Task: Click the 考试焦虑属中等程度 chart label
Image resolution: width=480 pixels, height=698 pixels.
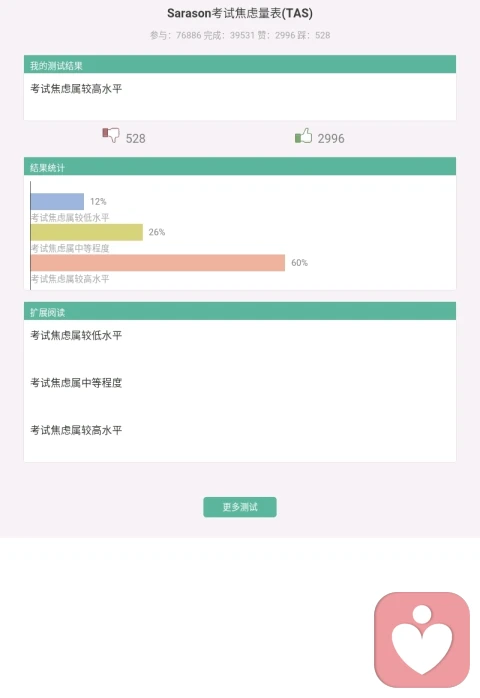Action: pos(70,248)
